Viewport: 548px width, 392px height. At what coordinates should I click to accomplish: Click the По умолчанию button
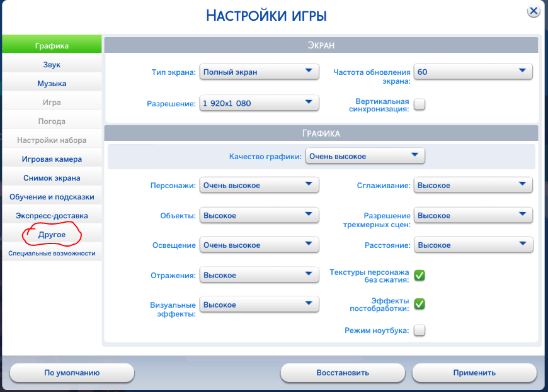pyautogui.click(x=72, y=372)
